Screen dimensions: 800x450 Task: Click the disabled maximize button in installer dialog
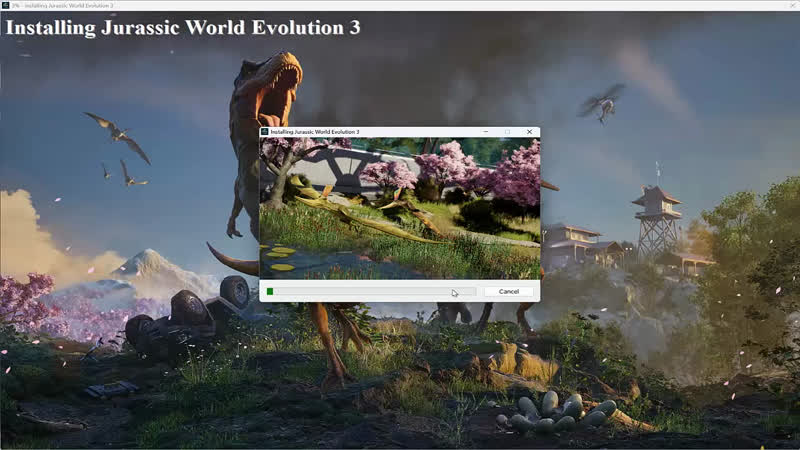click(x=507, y=132)
